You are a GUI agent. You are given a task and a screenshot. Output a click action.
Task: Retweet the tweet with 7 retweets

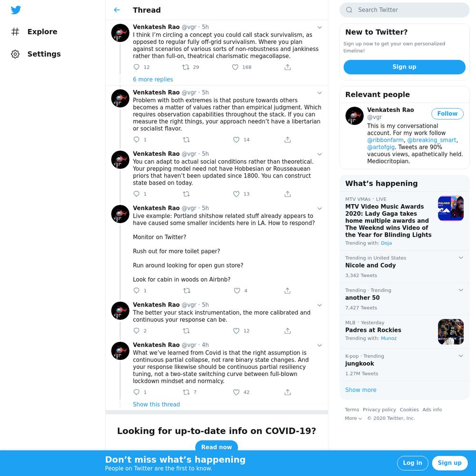[186, 392]
